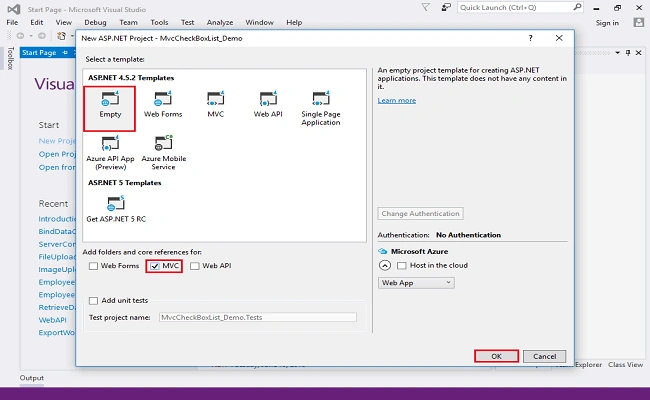Pick the Azure API App (Preview) template
Screen dimensions: 650x400
110,153
